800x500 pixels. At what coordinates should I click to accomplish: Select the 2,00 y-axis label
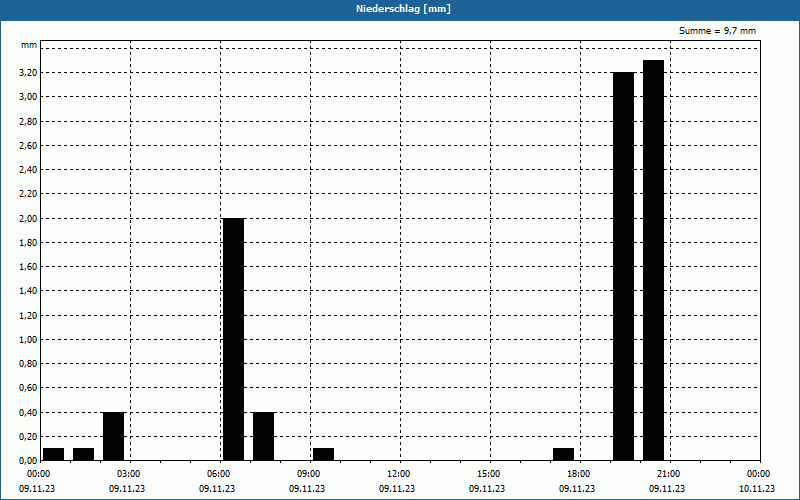pos(28,218)
